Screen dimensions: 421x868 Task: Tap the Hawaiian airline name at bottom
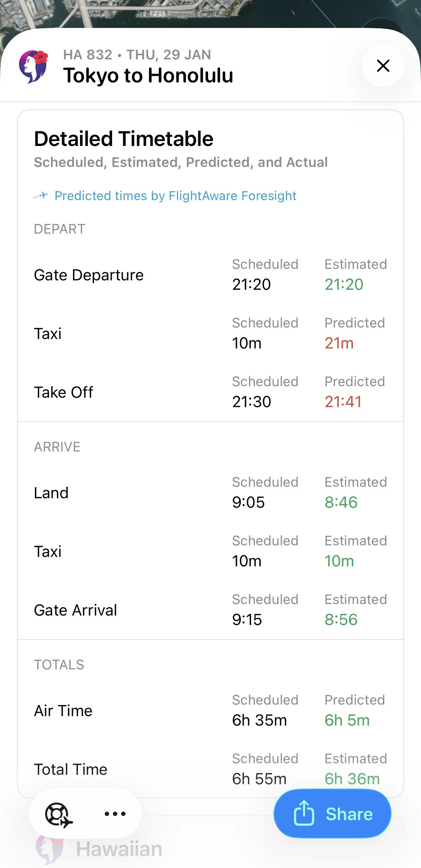119,849
